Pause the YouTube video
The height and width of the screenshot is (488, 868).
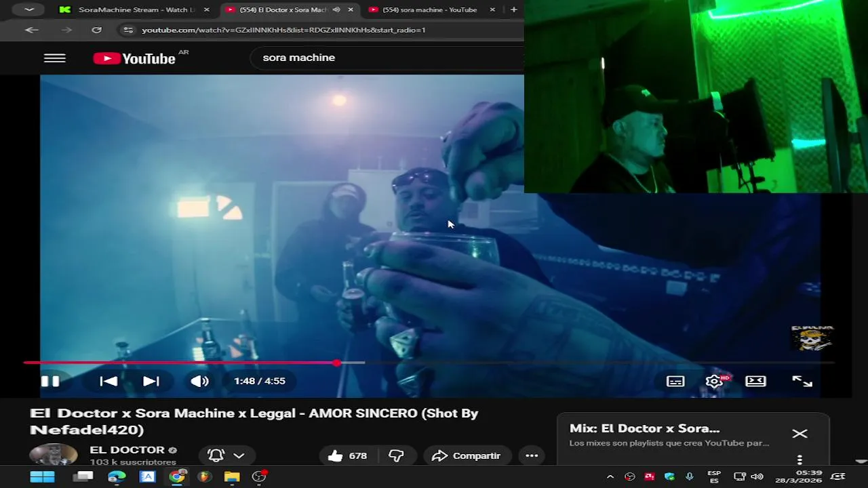click(50, 381)
